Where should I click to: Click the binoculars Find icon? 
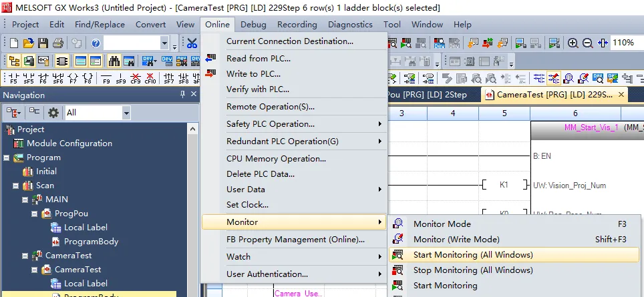tap(114, 61)
